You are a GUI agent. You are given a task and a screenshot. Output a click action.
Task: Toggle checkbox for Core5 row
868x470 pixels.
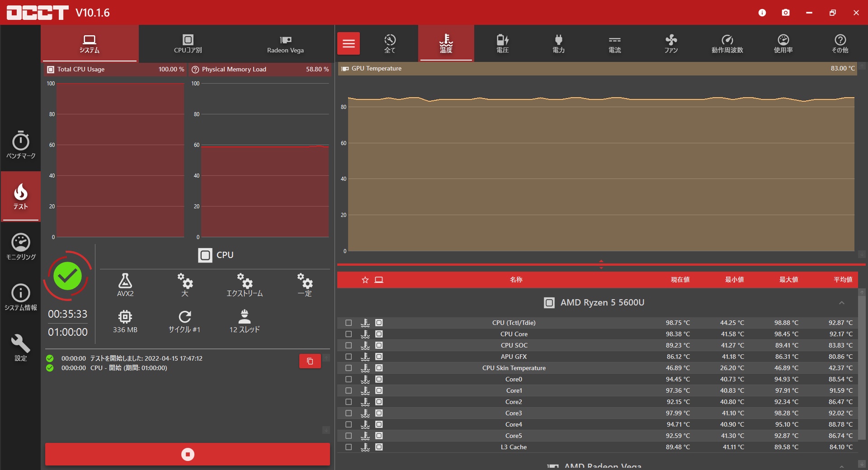tap(349, 436)
